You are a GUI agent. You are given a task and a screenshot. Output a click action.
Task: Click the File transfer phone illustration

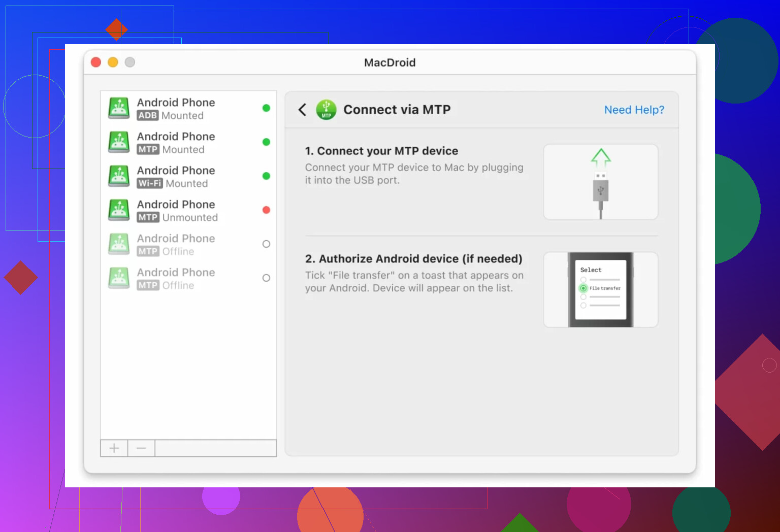tap(601, 290)
